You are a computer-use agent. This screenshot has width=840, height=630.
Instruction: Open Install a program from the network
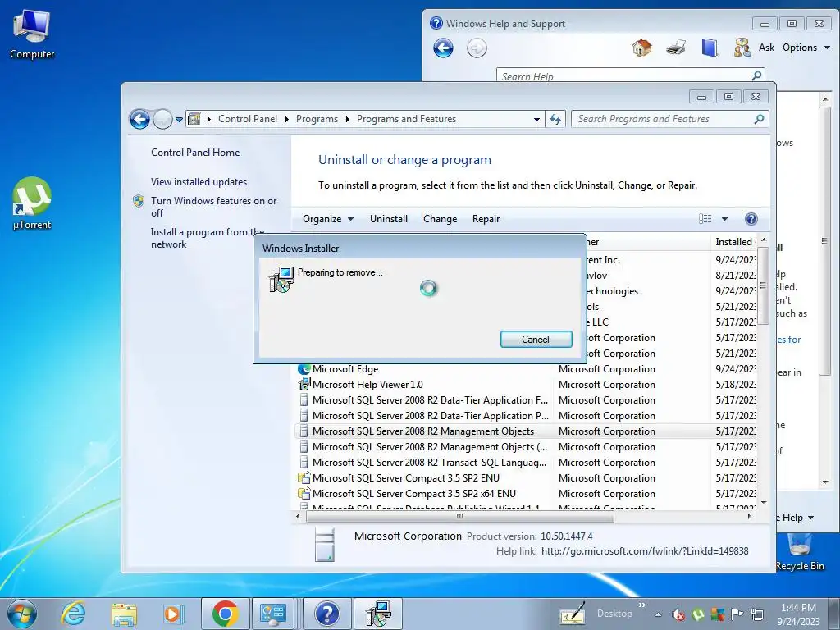click(208, 238)
